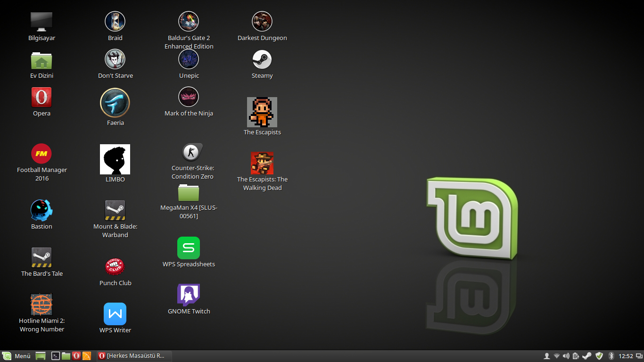The image size is (644, 362).
Task: Click the orange panel launcher icon
Action: pos(87,356)
